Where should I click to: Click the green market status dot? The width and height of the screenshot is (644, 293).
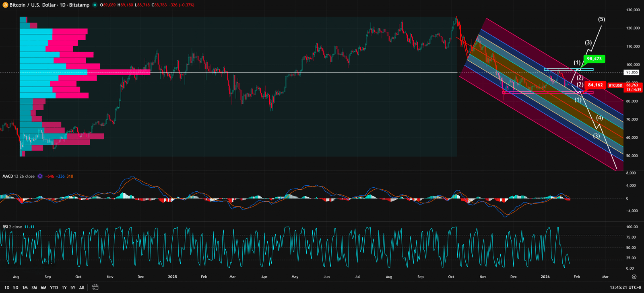click(95, 5)
